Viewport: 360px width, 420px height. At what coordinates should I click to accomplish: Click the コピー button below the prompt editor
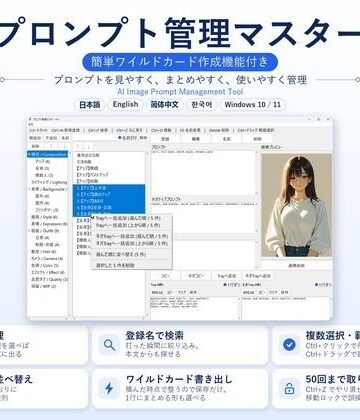tap(165, 276)
